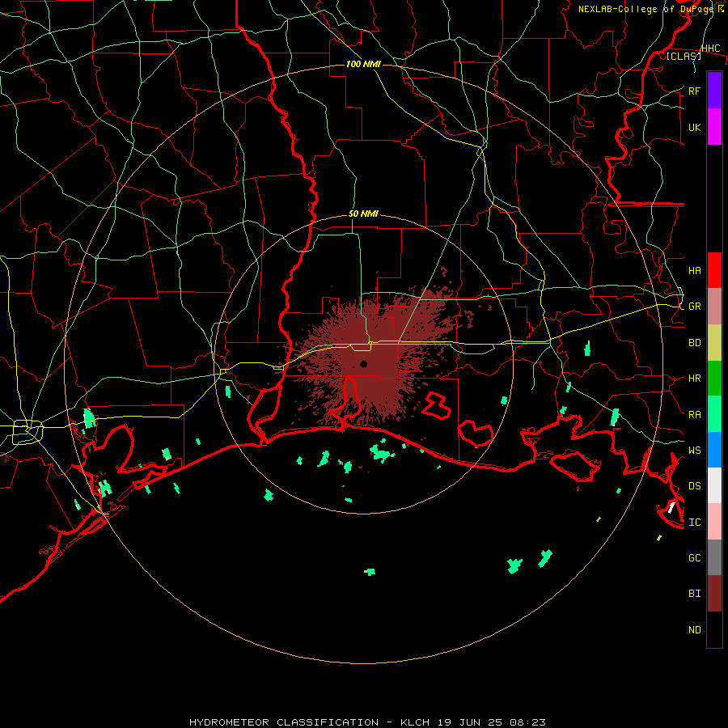The width and height of the screenshot is (728, 728).
Task: Pick the light green RA legend swatch
Action: pyautogui.click(x=714, y=414)
